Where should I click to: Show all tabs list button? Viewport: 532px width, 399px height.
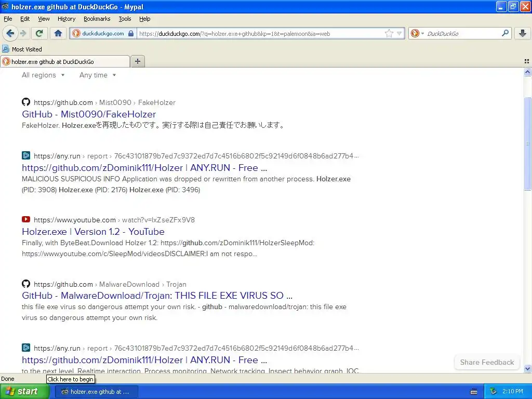(527, 61)
